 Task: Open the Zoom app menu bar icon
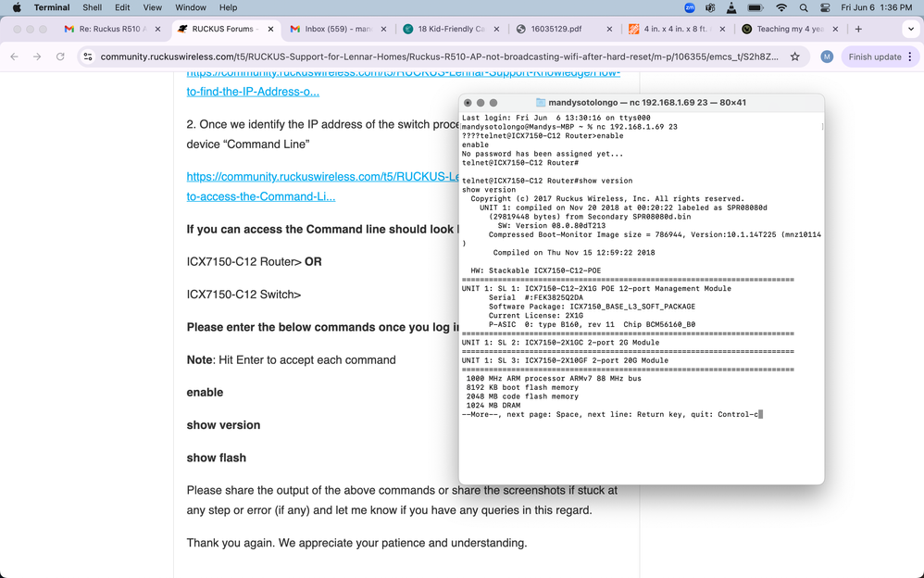tap(689, 9)
